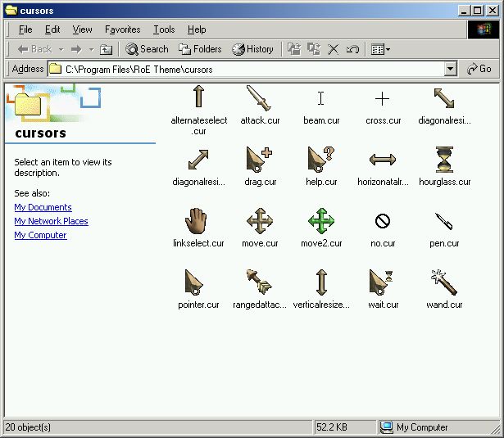This screenshot has height=438, width=504.
Task: Toggle the Folders pane button
Action: pyautogui.click(x=200, y=49)
